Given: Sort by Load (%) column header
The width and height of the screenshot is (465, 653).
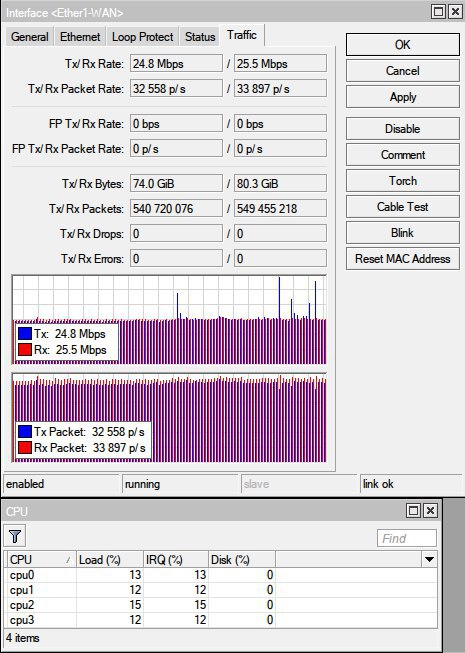Looking at the screenshot, I should 110,559.
